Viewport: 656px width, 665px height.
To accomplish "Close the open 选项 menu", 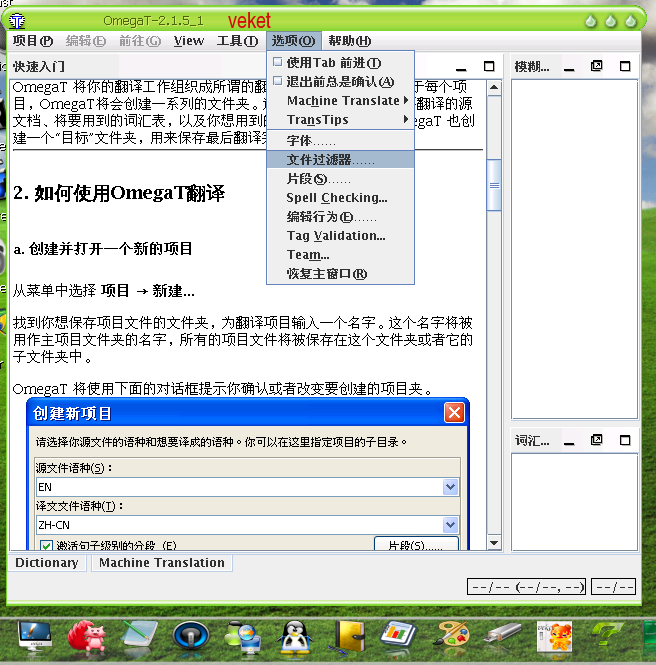I will 293,41.
